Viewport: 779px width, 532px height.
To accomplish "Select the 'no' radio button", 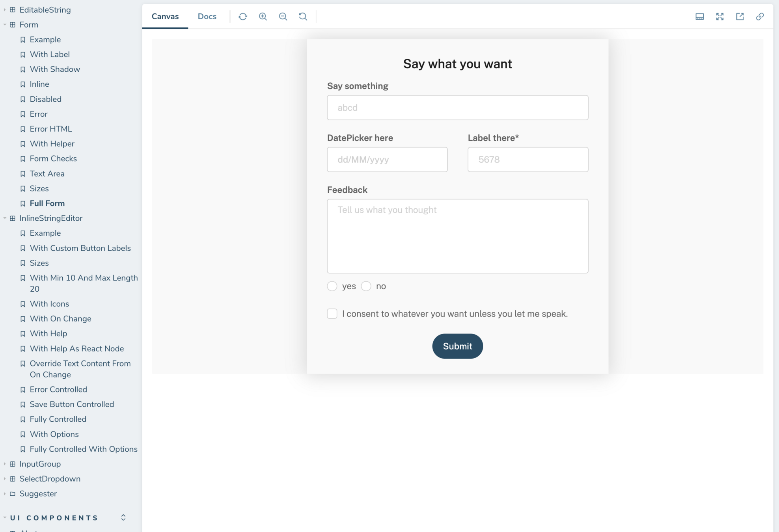I will (366, 286).
